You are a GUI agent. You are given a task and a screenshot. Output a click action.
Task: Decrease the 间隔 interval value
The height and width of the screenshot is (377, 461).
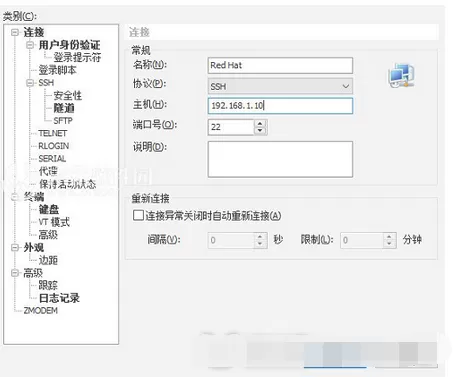(260, 244)
